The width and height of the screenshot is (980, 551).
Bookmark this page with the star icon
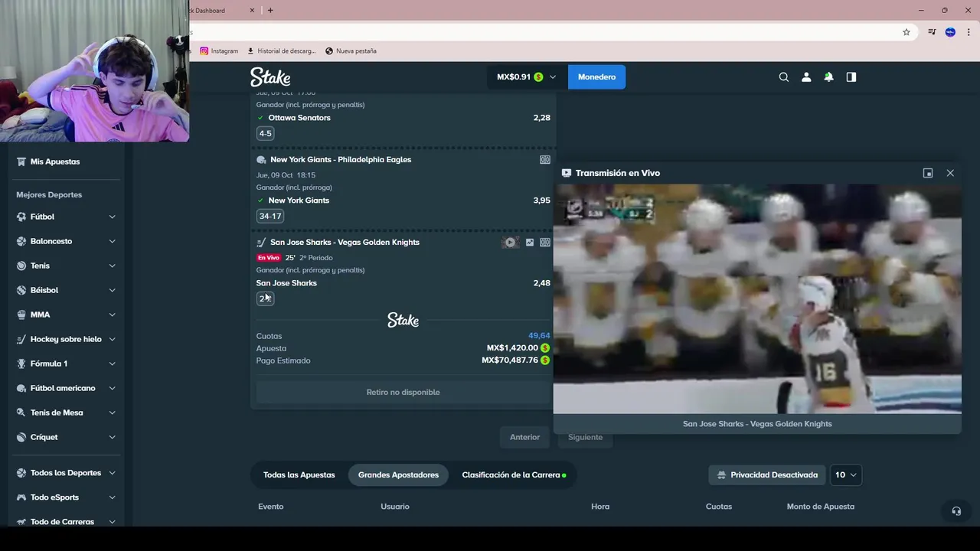tap(906, 32)
